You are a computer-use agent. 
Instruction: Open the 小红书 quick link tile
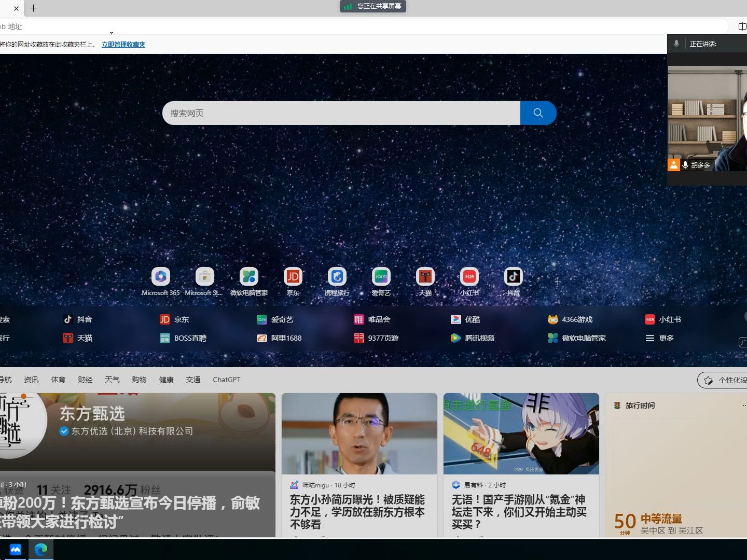click(x=469, y=282)
